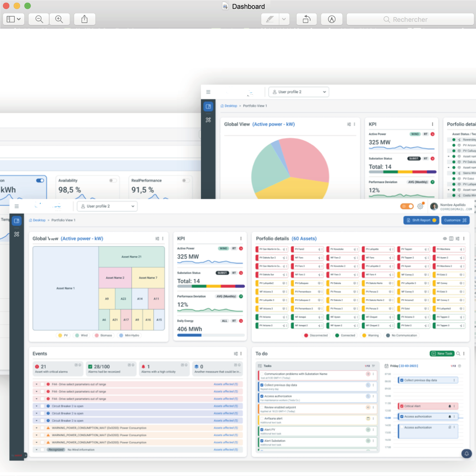The image size is (476, 476).
Task: Turn off the blue switch on the kWh card
Action: (x=40, y=181)
